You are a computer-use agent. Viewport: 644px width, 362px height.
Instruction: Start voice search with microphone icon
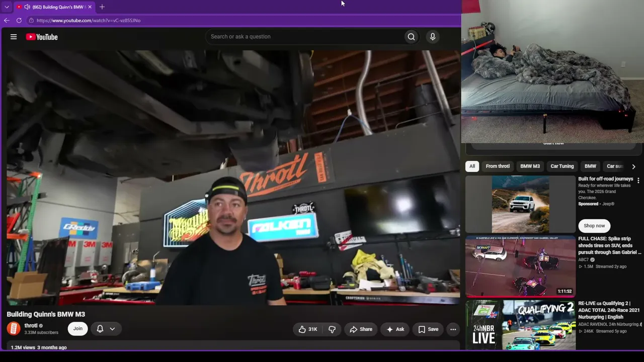432,37
